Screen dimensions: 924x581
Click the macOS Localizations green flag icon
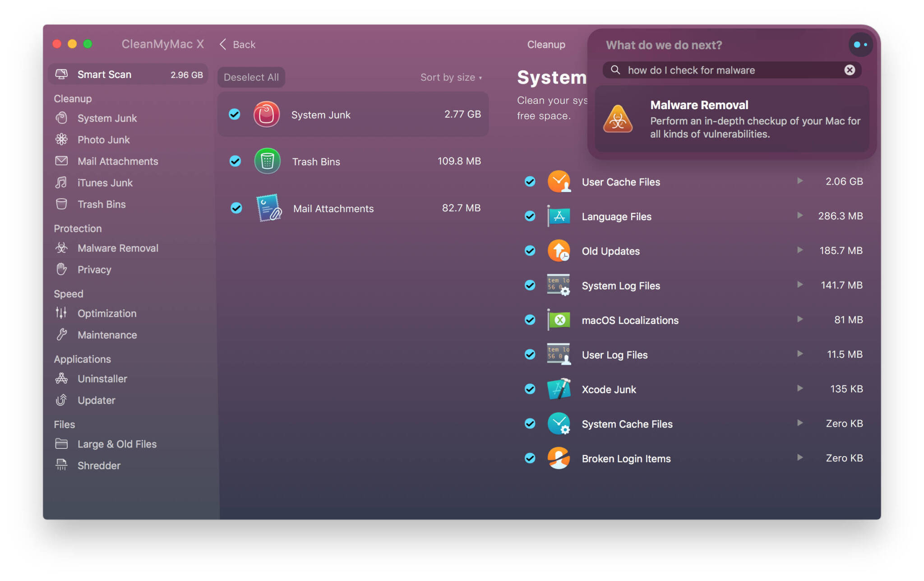(x=559, y=320)
